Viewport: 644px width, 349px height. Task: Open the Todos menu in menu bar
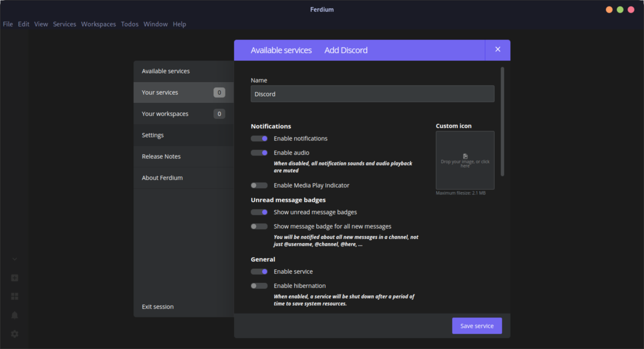130,24
